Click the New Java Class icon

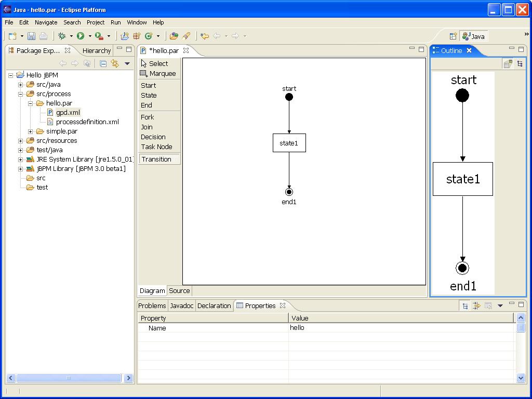click(x=149, y=36)
